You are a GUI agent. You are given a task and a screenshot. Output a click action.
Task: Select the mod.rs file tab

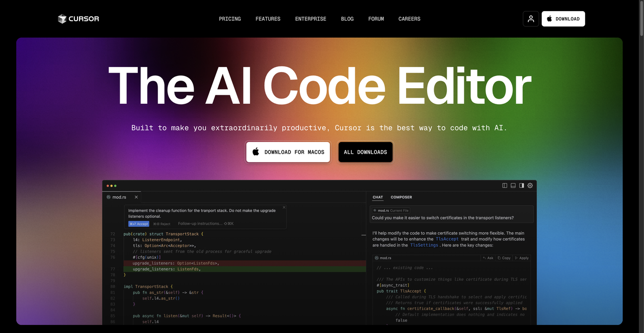pyautogui.click(x=122, y=197)
